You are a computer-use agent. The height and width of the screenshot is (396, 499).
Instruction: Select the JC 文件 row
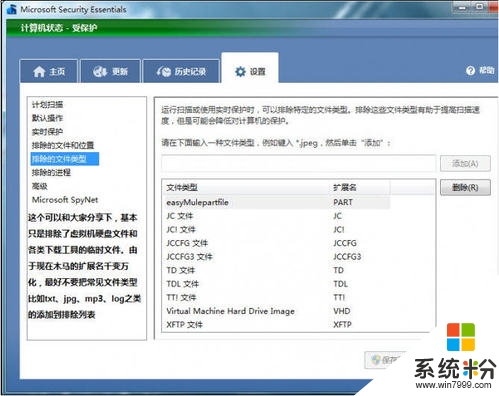point(277,216)
